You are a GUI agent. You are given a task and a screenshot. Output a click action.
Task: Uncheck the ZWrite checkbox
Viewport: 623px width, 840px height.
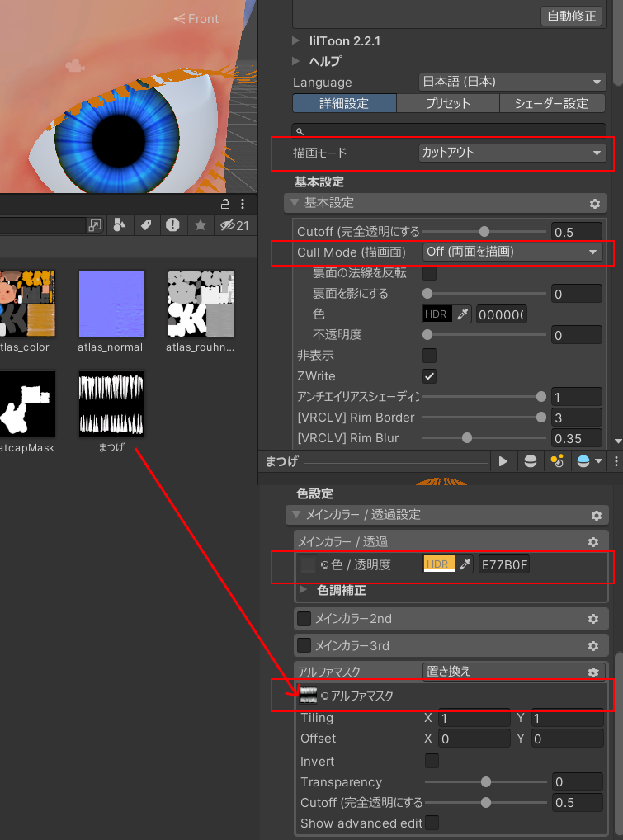click(x=429, y=376)
